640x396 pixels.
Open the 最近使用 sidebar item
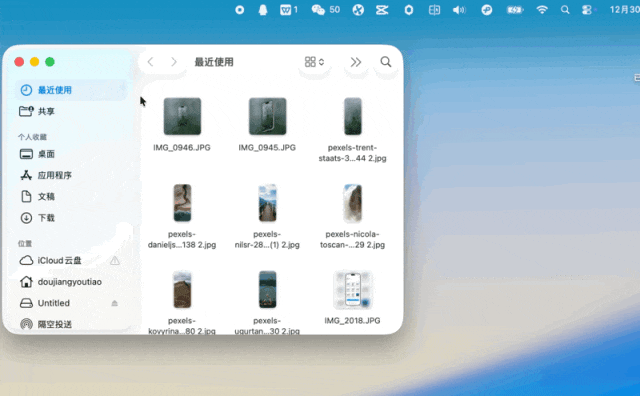71,90
